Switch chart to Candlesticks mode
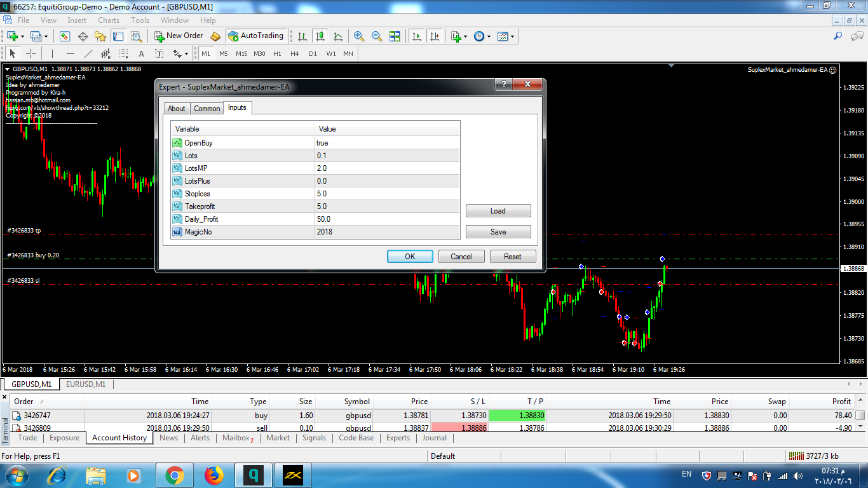The image size is (868, 488). 320,36
